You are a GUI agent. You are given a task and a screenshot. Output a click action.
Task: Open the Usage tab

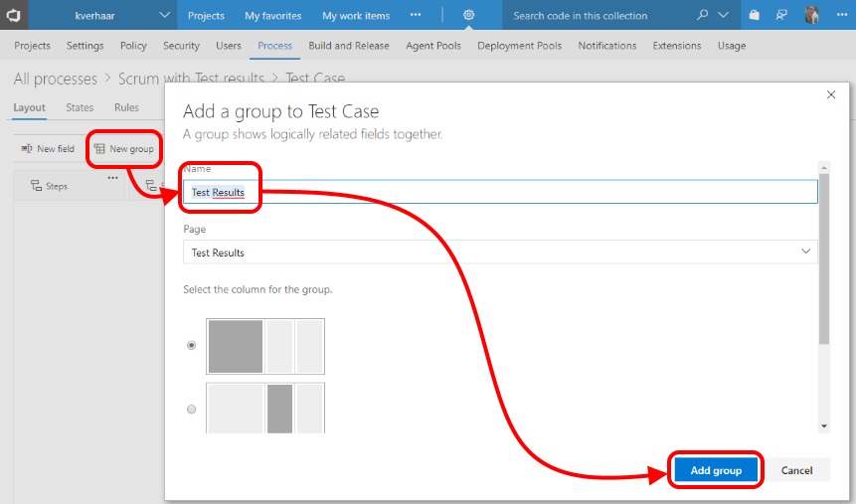732,46
